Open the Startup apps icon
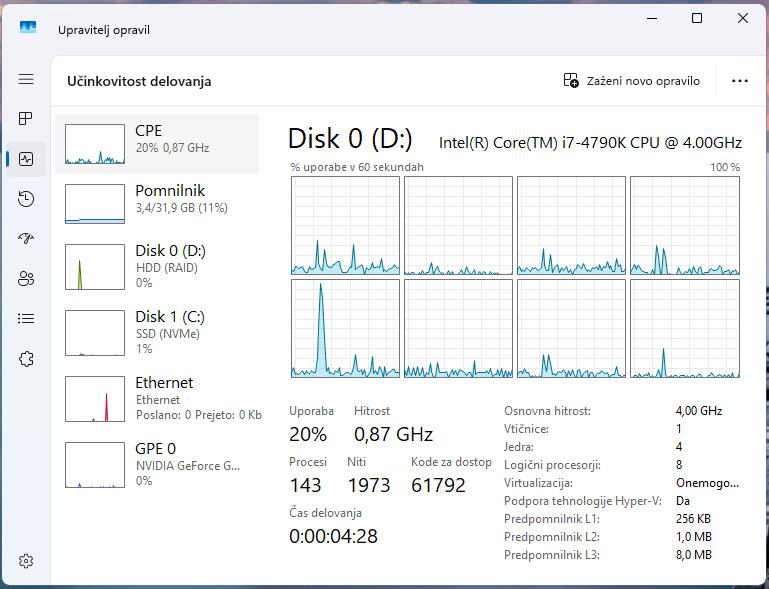 click(x=26, y=238)
